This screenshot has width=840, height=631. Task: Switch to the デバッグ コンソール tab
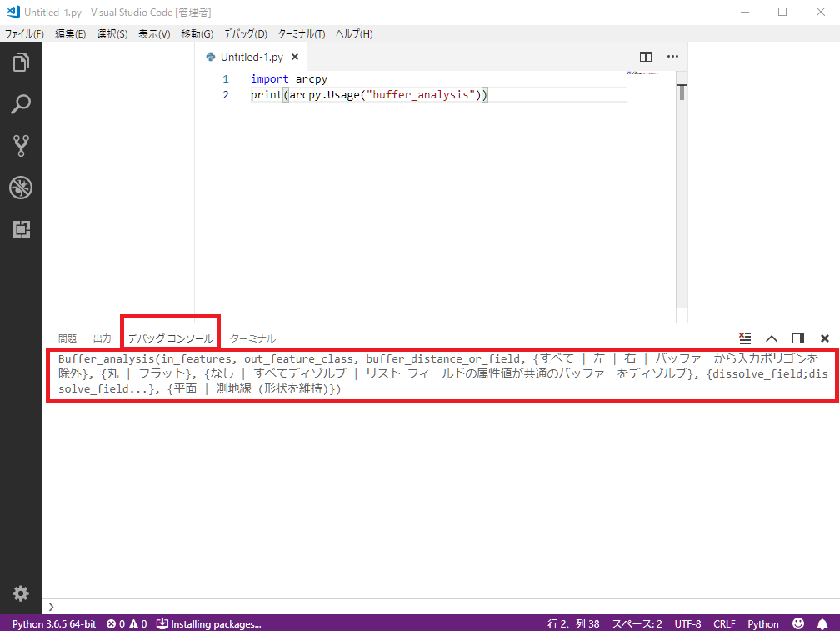[170, 338]
